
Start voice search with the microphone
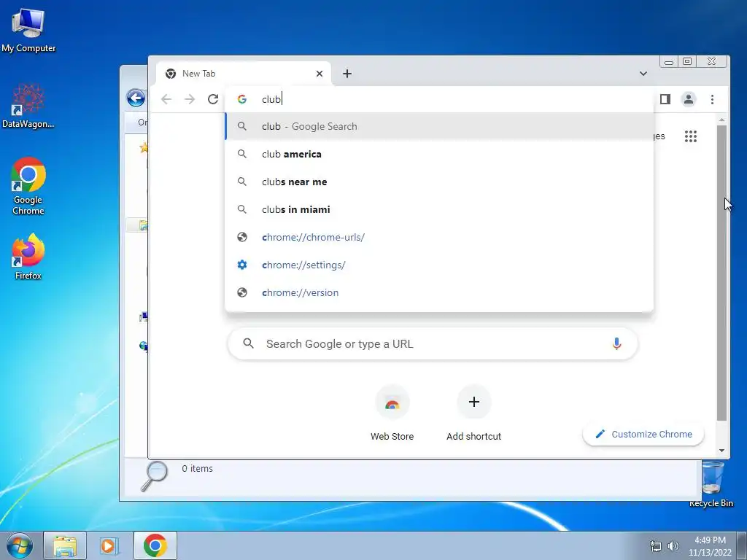click(616, 343)
